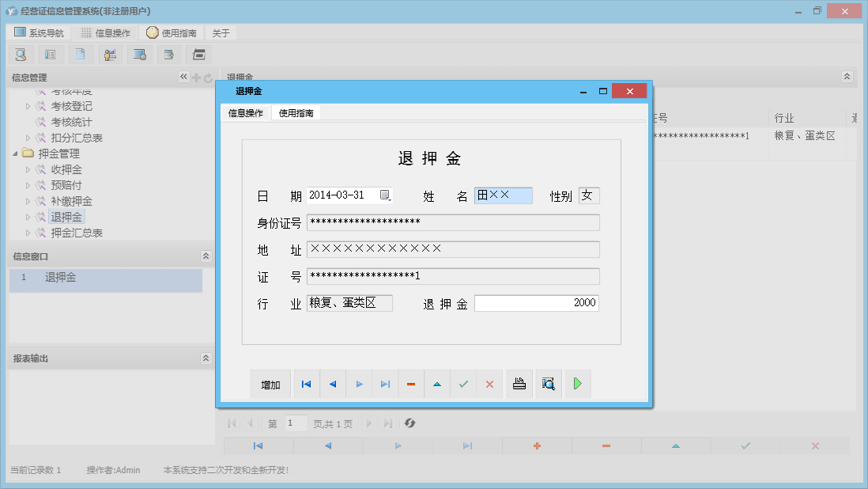Viewport: 868px width, 489px height.
Task: Click the red delete minus icon in the dialog
Action: [x=410, y=384]
